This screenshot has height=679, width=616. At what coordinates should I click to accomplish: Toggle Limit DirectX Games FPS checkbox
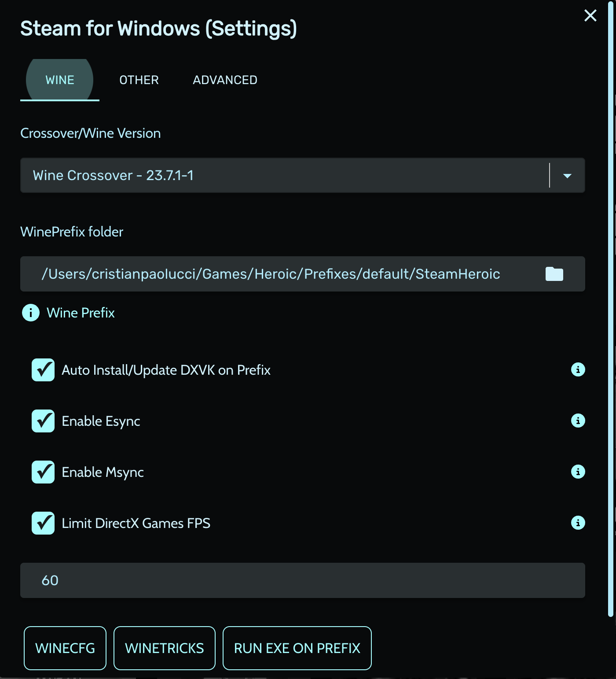pos(43,523)
